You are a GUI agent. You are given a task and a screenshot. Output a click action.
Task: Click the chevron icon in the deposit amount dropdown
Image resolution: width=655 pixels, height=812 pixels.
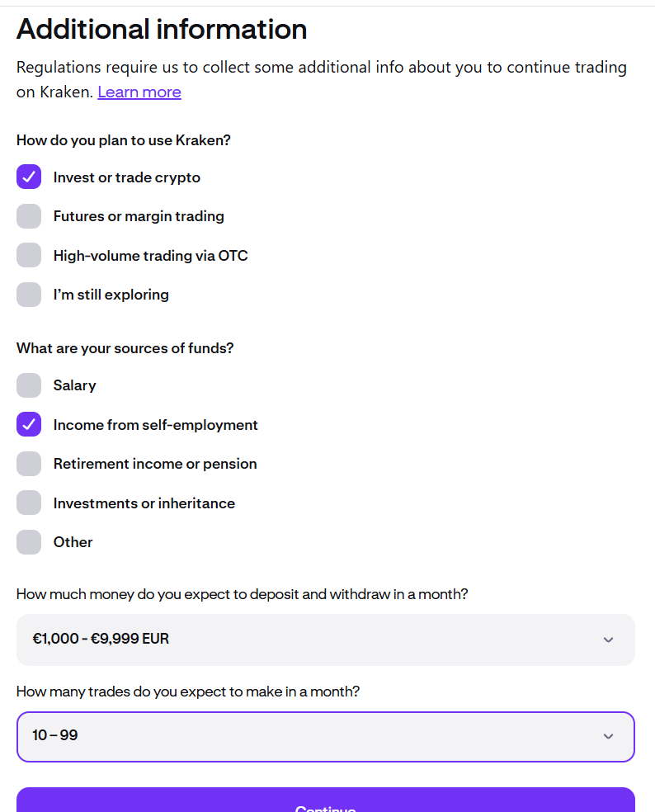tap(608, 640)
